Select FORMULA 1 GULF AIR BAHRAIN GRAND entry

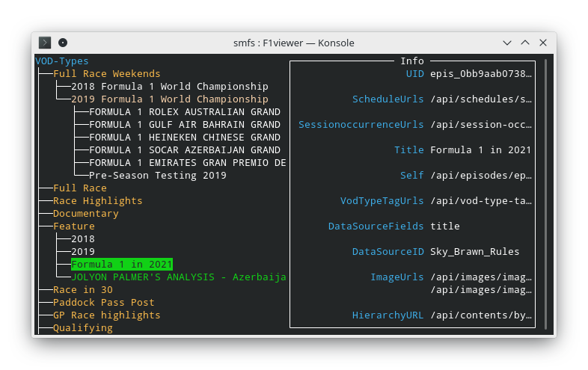coord(185,125)
